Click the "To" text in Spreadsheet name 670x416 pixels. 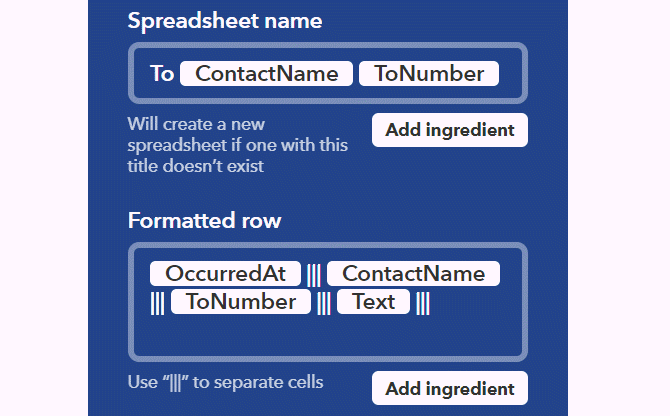pyautogui.click(x=162, y=73)
